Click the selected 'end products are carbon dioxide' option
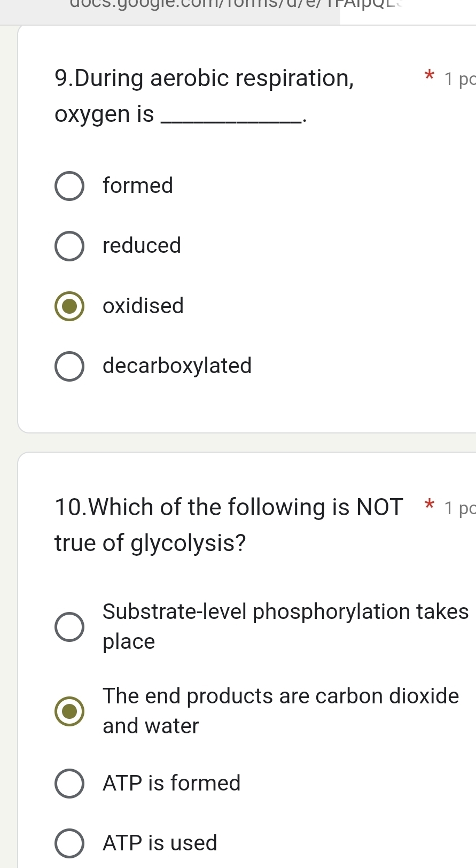The width and height of the screenshot is (476, 868). (69, 711)
